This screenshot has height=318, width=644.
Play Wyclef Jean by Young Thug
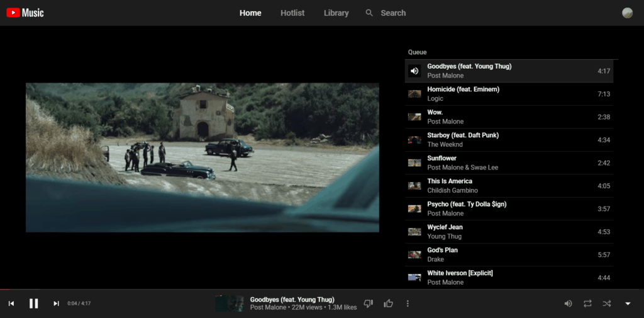pos(509,232)
